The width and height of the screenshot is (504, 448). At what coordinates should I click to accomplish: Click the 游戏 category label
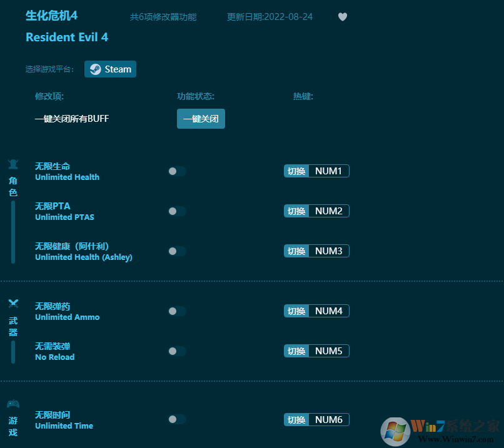point(13,427)
